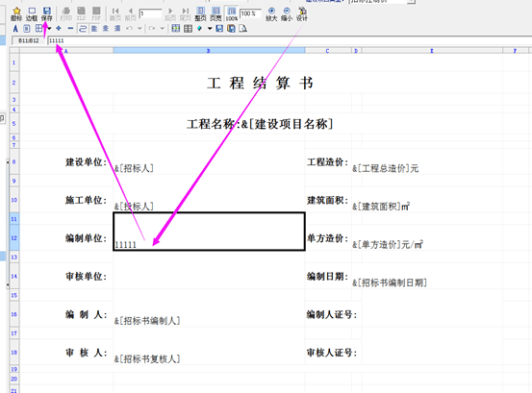Expand the dropdown at top right

[x=411, y=1]
